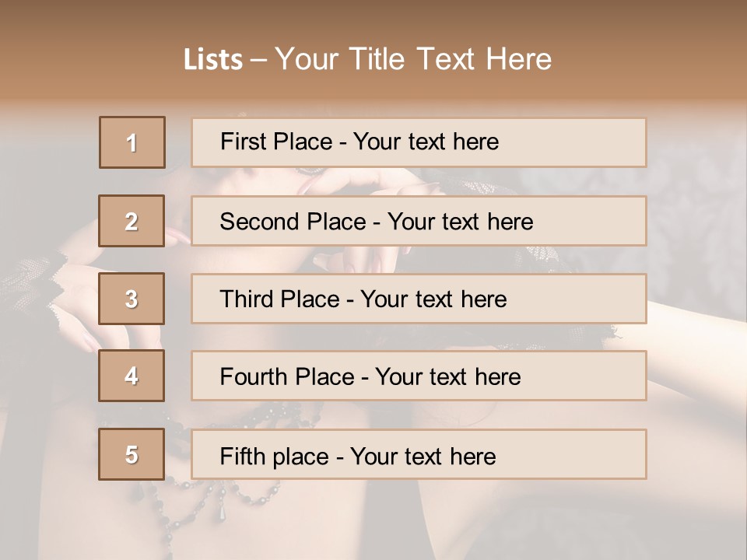Click the bold word "Lists" in title
The image size is (747, 560).
coord(213,59)
